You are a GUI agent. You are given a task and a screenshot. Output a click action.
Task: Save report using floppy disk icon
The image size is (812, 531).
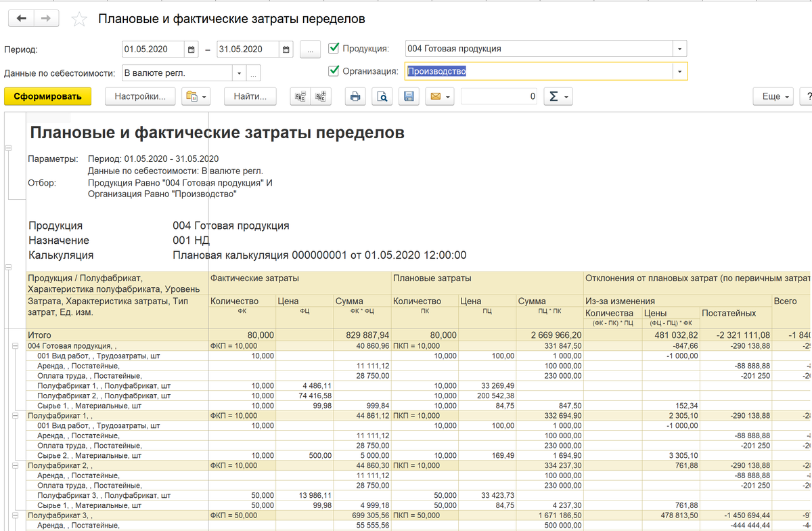click(x=409, y=97)
